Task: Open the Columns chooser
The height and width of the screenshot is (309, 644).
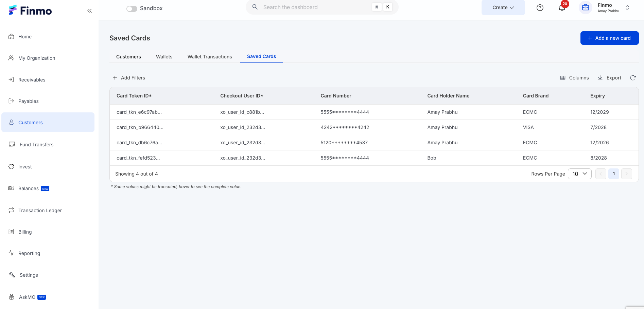Action: pyautogui.click(x=574, y=78)
